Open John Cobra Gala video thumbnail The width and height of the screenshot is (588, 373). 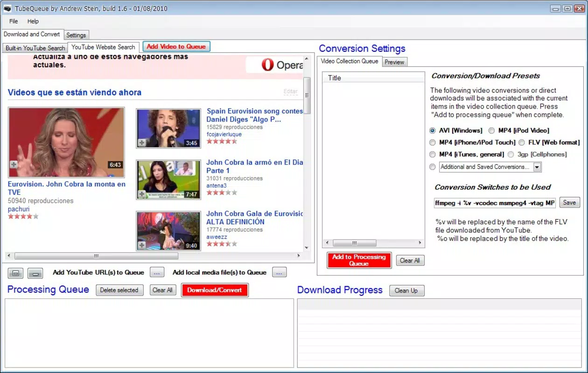click(168, 231)
